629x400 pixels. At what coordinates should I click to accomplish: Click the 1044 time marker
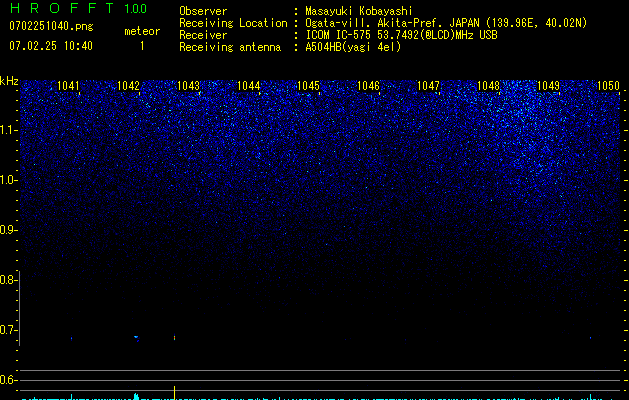[248, 85]
